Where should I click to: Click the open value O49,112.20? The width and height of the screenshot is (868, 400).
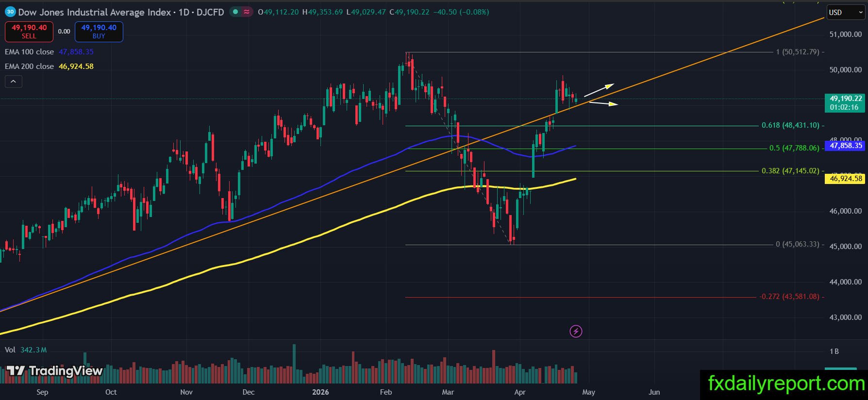tap(278, 12)
